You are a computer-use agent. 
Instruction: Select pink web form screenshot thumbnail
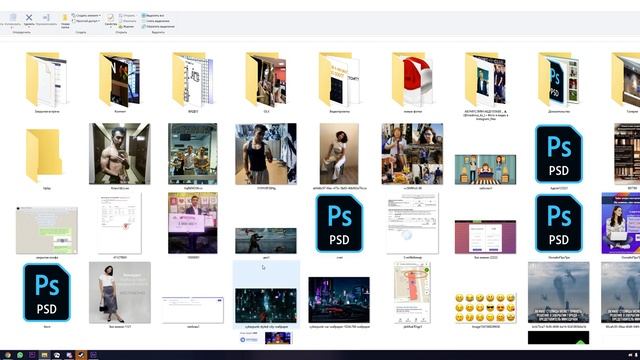click(485, 237)
